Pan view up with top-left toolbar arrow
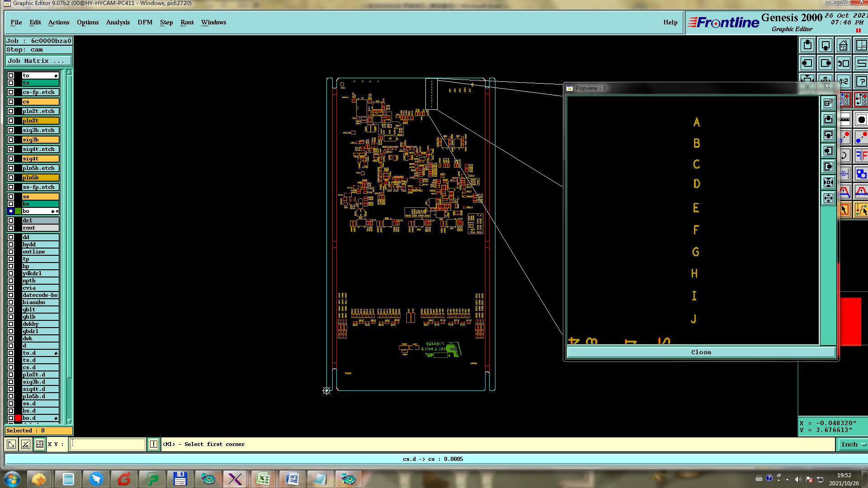The height and width of the screenshot is (488, 868). coord(807,45)
